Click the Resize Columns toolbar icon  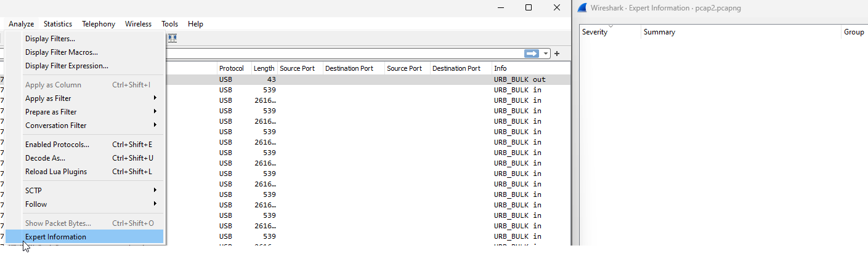[x=172, y=38]
